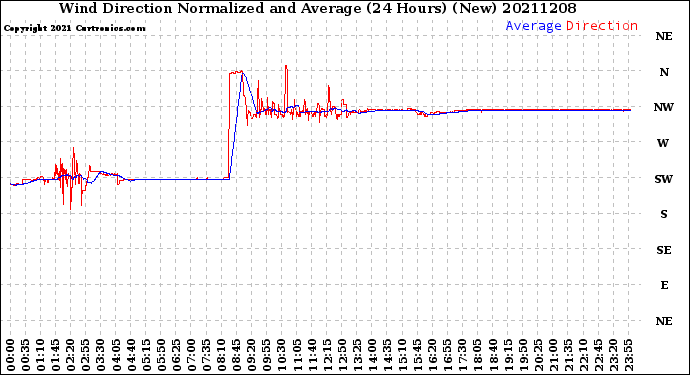The height and width of the screenshot is (375, 690).
Task: Click the '12:15' time axis label
Action: click(327, 355)
